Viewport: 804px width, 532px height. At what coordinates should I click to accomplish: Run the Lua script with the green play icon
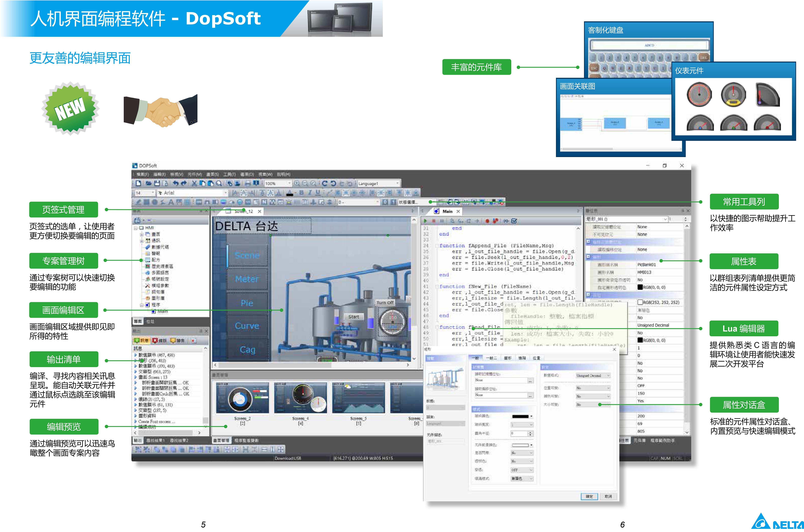pos(425,221)
